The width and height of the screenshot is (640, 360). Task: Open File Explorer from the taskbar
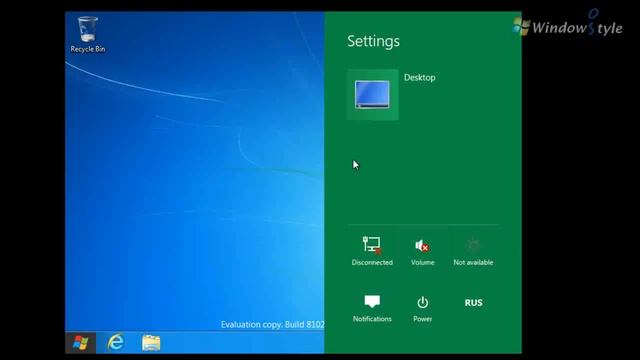151,343
